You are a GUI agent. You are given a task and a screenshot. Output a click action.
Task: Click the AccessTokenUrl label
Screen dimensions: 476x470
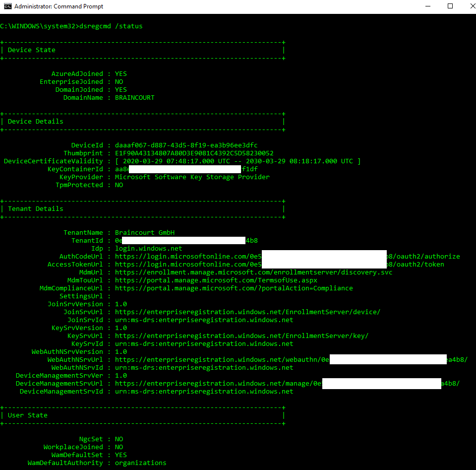(x=75, y=265)
